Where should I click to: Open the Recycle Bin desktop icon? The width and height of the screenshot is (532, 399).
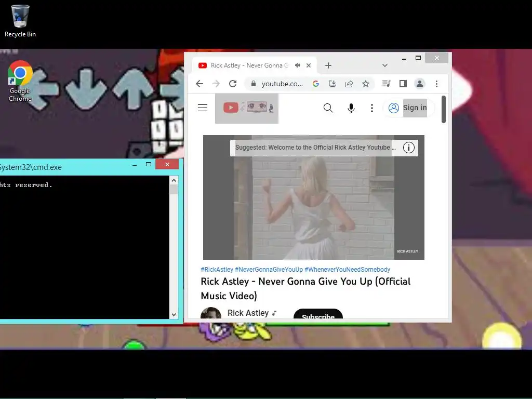pos(20,21)
